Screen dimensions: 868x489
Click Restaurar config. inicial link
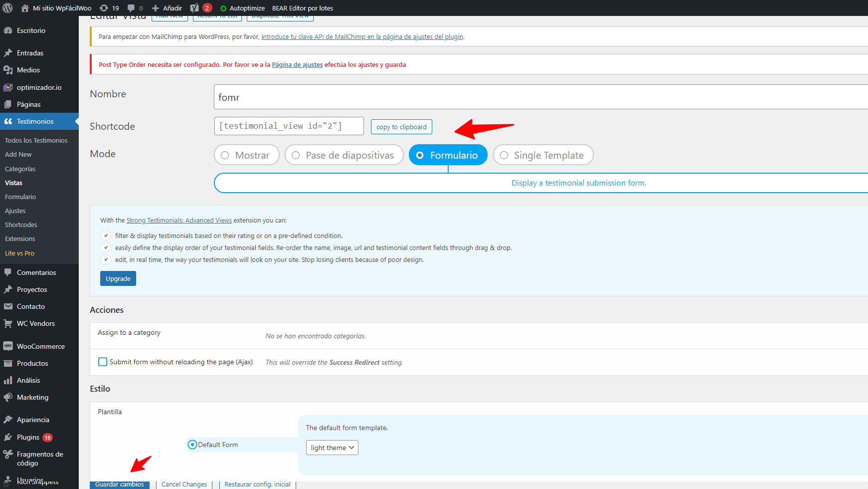(x=258, y=484)
